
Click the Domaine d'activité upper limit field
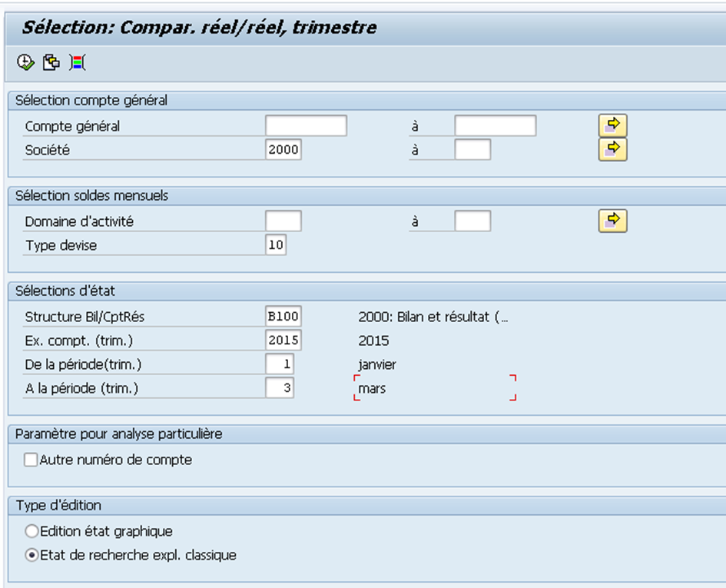(x=472, y=221)
